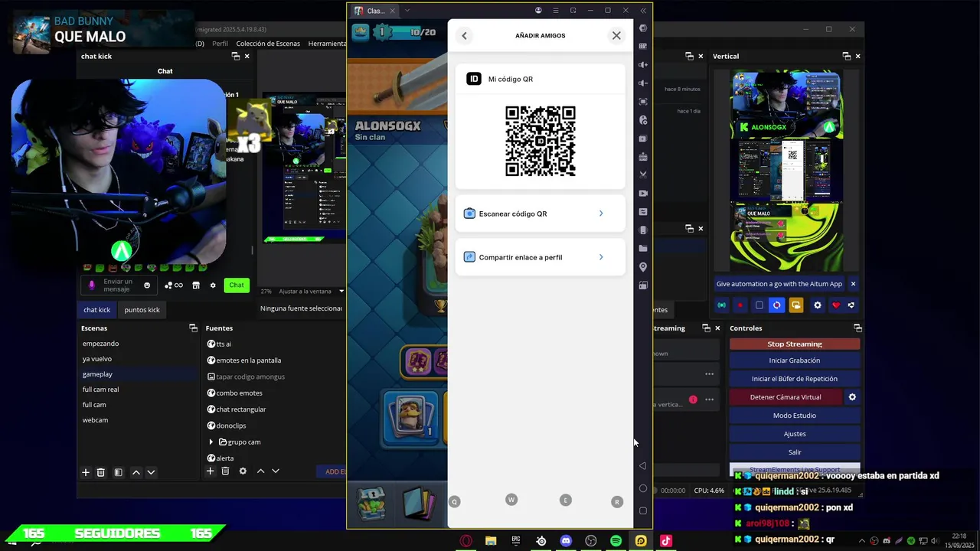Expand the grupo cam group
Screen dimensions: 980x551
211,442
